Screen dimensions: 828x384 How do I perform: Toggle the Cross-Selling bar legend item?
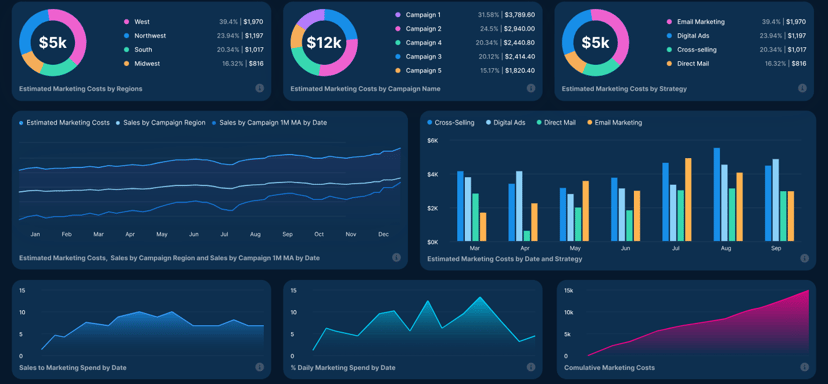[450, 123]
